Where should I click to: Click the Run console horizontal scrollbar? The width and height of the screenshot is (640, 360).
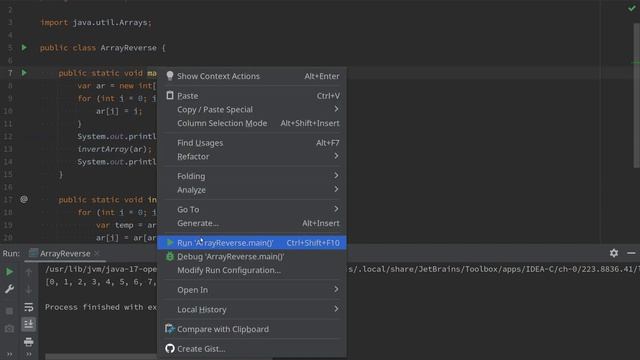pos(100,357)
